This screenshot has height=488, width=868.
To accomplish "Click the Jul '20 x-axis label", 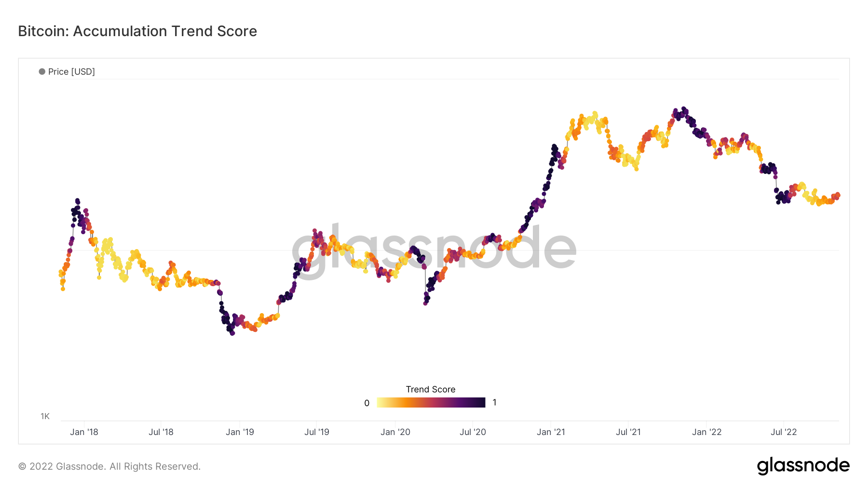I will pyautogui.click(x=473, y=432).
